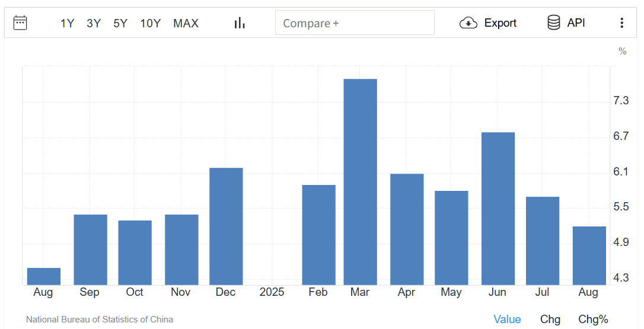Image resolution: width=644 pixels, height=329 pixels.
Task: Click the Feb x-axis label
Action: pyautogui.click(x=318, y=292)
